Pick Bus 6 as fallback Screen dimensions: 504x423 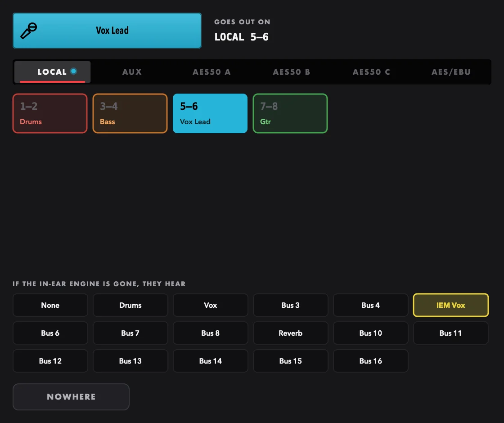pyautogui.click(x=50, y=333)
